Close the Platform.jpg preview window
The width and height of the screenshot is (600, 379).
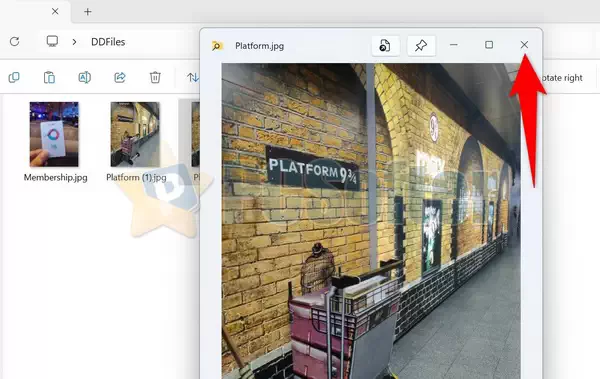point(524,45)
